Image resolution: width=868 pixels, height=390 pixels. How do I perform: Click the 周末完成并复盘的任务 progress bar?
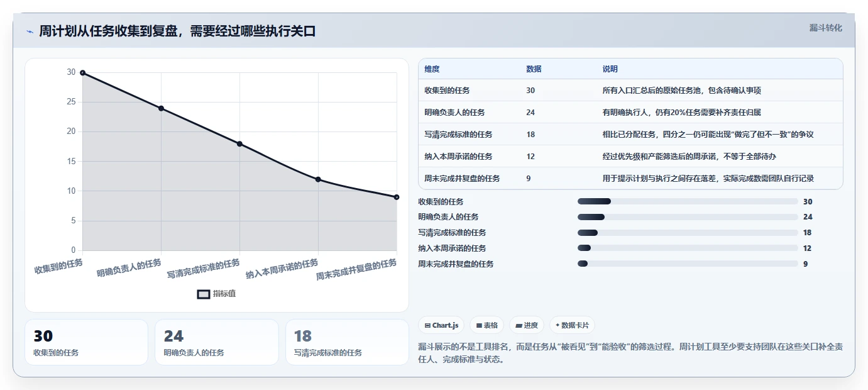pyautogui.click(x=688, y=264)
